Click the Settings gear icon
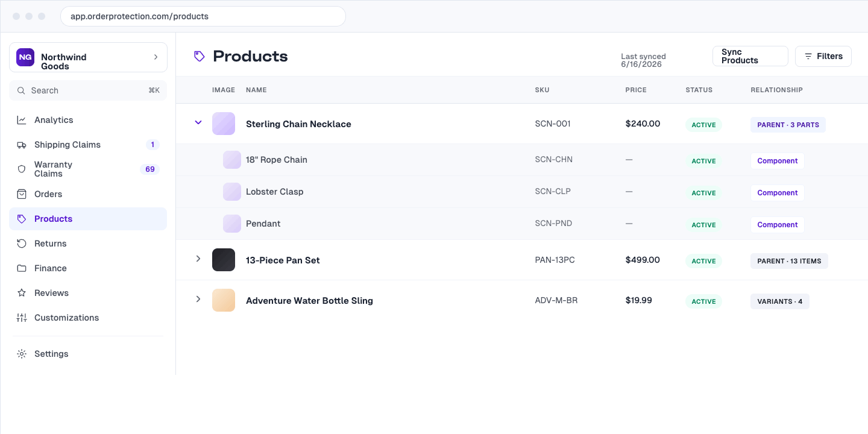Viewport: 868px width, 434px height. 22,354
